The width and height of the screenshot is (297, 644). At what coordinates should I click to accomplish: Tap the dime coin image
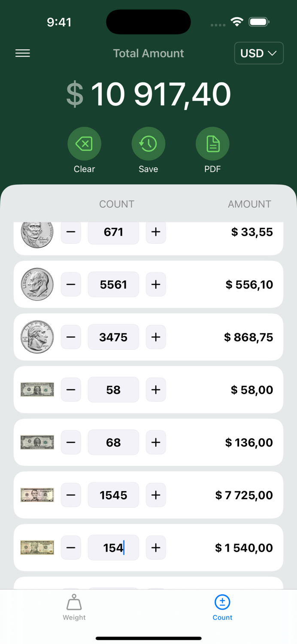[x=37, y=284]
